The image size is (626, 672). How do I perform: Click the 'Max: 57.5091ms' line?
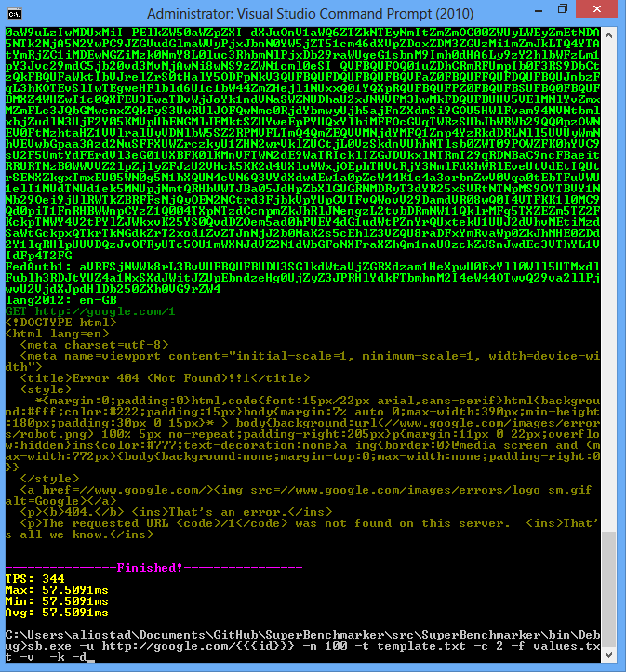pyautogui.click(x=57, y=590)
